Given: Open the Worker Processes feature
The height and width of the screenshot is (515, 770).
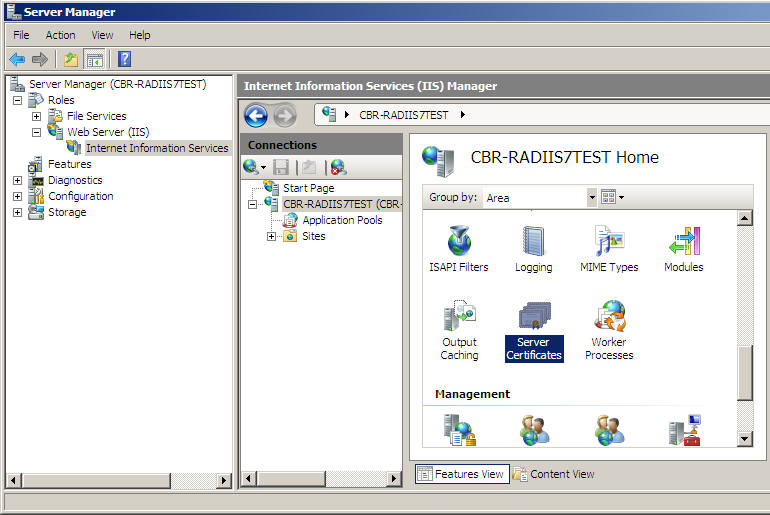Looking at the screenshot, I should pos(609,330).
